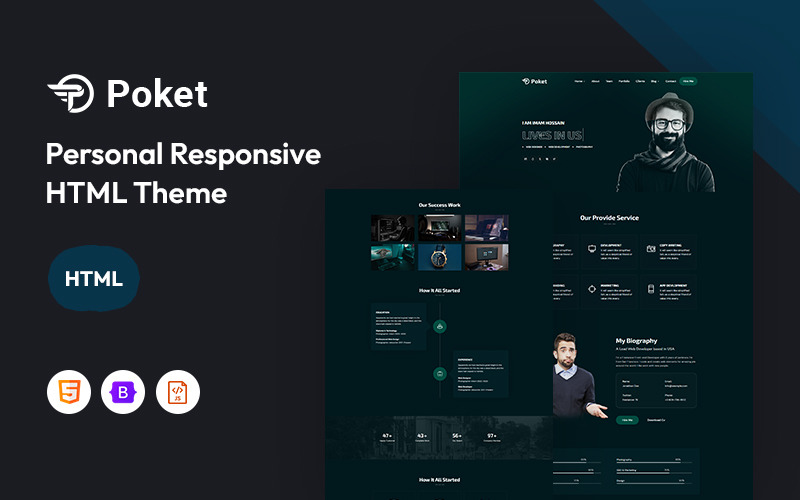Click the HTML pill badge
The height and width of the screenshot is (500, 800).
click(94, 279)
